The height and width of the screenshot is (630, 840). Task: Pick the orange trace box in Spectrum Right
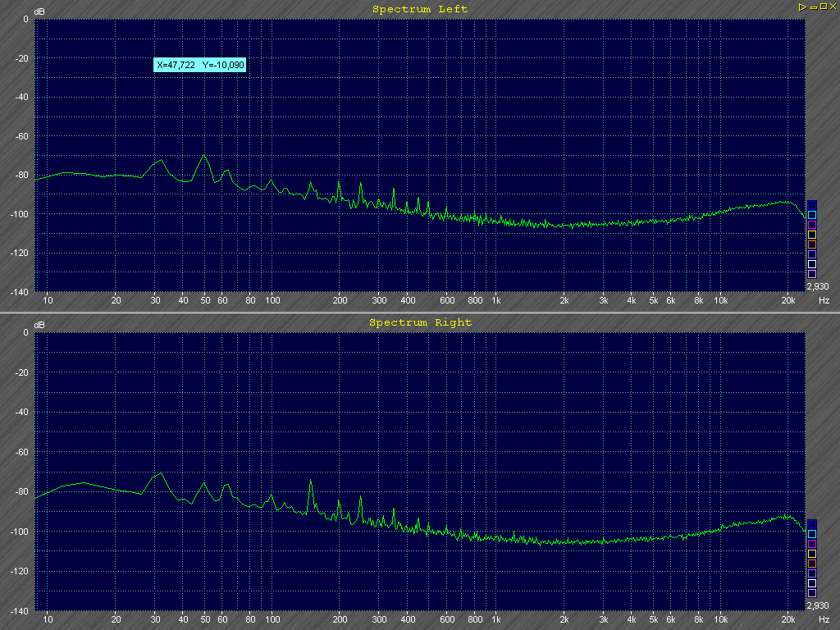click(812, 563)
